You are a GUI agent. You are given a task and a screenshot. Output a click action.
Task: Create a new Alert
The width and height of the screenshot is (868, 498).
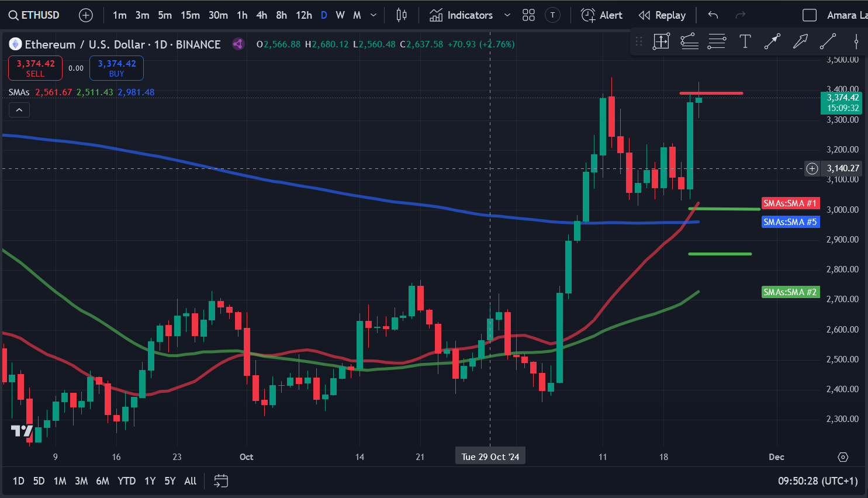click(602, 15)
